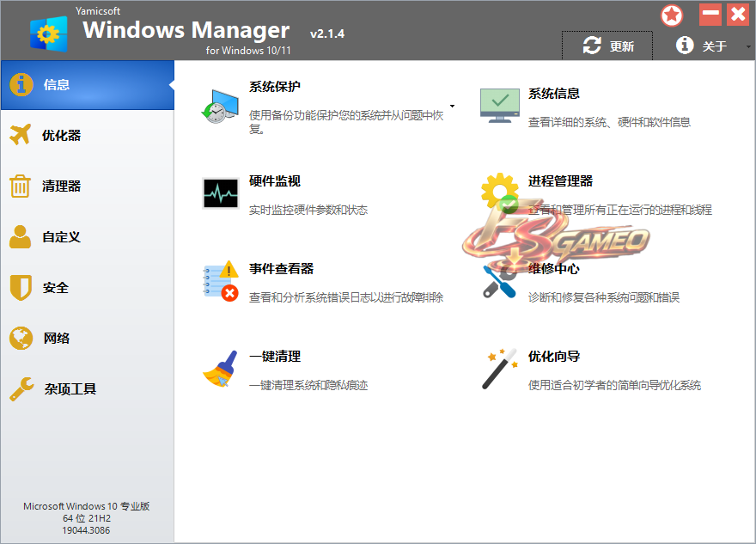The width and height of the screenshot is (756, 544).
Task: Click the 杂项工具 wrench icon
Action: 21,388
